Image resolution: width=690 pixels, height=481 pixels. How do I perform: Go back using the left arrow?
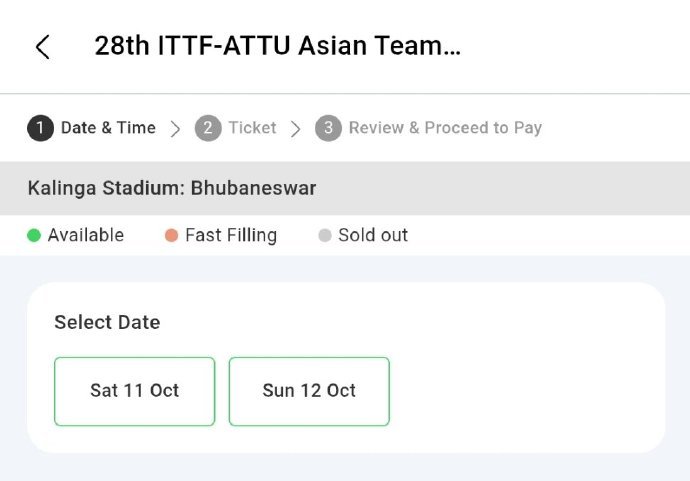coord(42,47)
